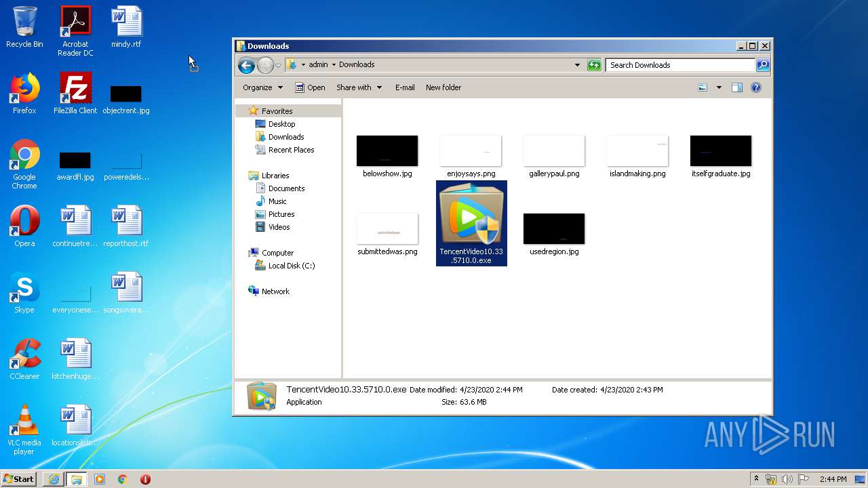Open the Start menu

[19, 479]
